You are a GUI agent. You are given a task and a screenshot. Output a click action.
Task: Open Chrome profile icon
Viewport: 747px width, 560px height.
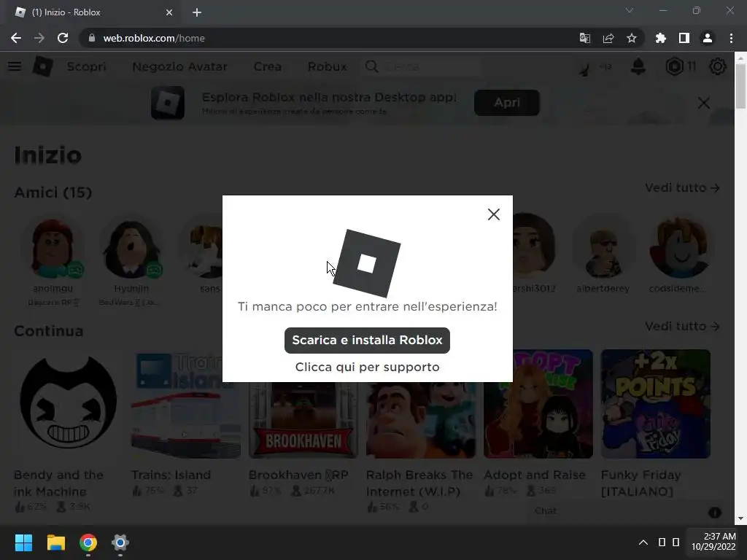point(708,38)
